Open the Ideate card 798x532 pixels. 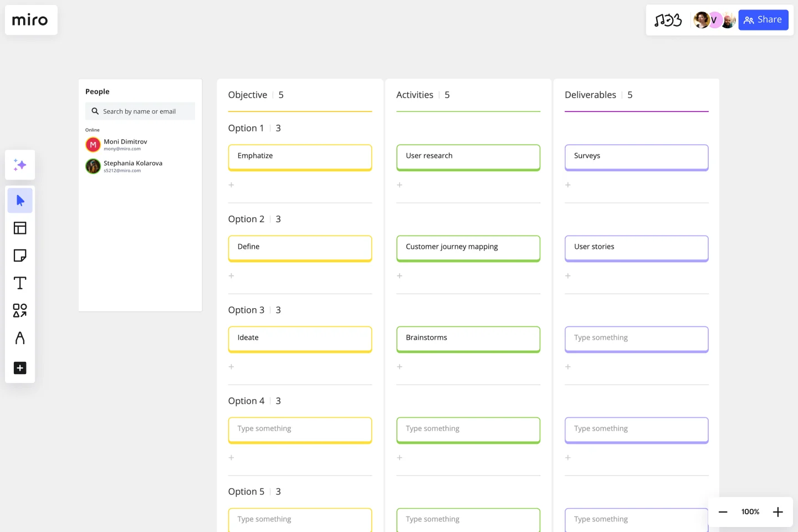pyautogui.click(x=300, y=340)
